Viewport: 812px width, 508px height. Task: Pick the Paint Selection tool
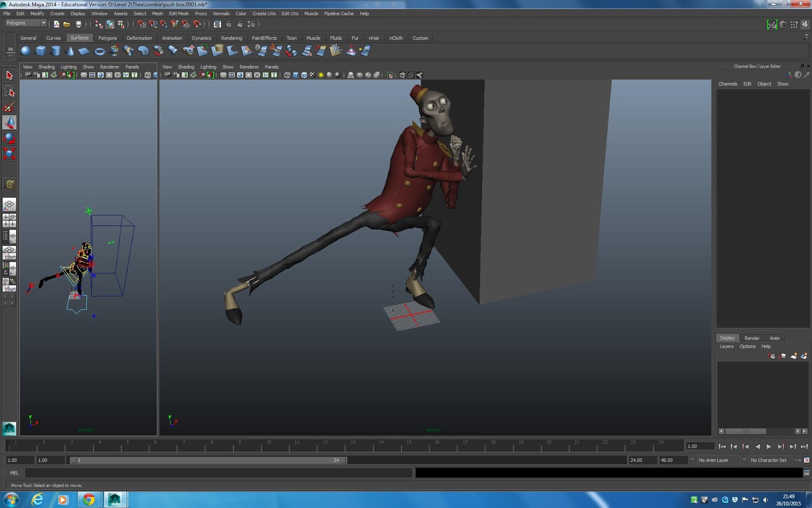point(9,107)
